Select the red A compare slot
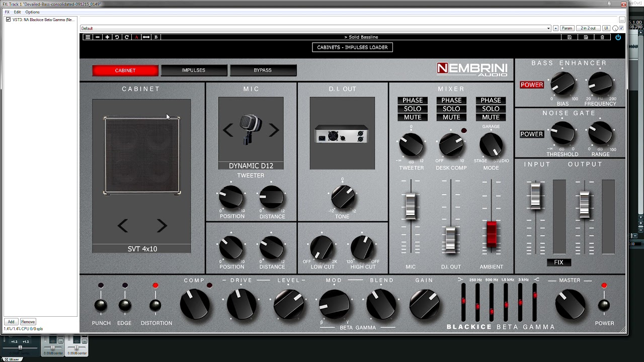Image resolution: width=644 pixels, height=362 pixels. (x=136, y=37)
